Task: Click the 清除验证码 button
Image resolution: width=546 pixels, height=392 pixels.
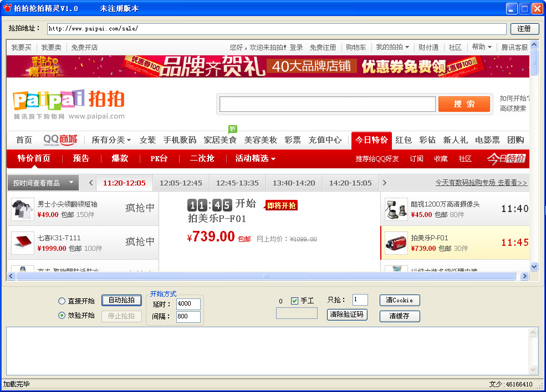Action: [x=347, y=315]
